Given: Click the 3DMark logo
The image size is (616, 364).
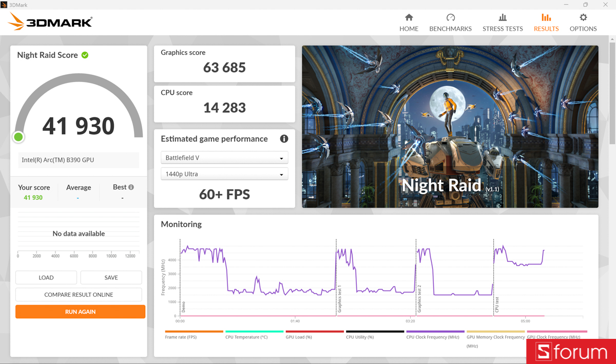Looking at the screenshot, I should pyautogui.click(x=50, y=22).
